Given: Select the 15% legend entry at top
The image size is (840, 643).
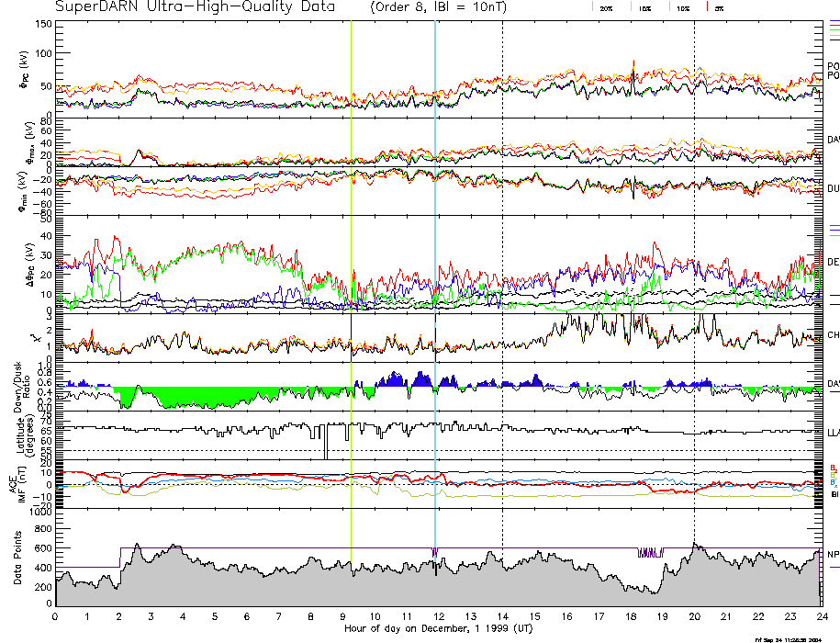Looking at the screenshot, I should 644,7.
